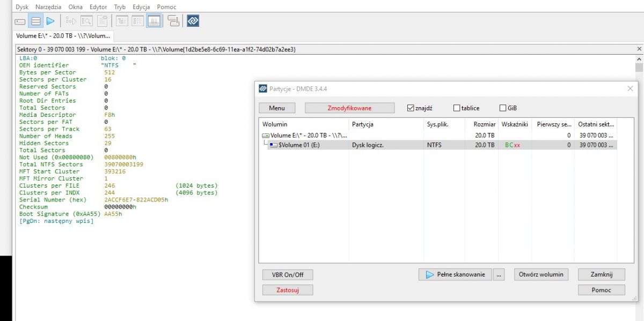Screen dimensions: 644x321
Task: Click the Serial Number value 2ACCF6E7-822ACD05h
Action: tap(136, 199)
